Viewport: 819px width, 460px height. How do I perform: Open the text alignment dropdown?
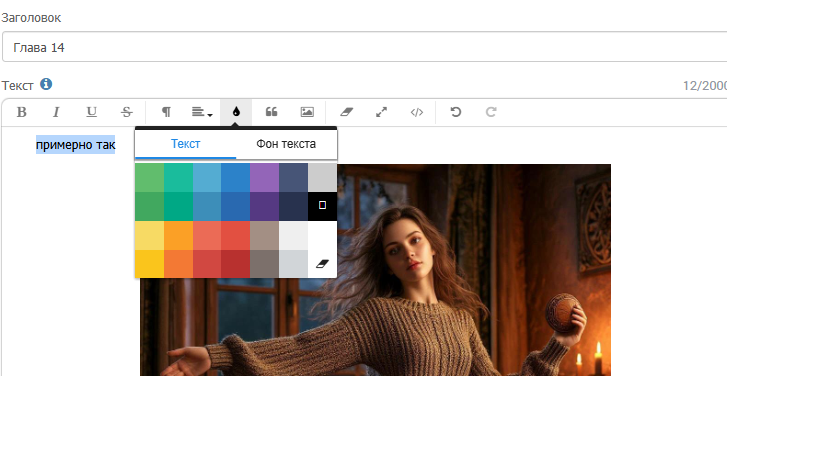pyautogui.click(x=201, y=112)
